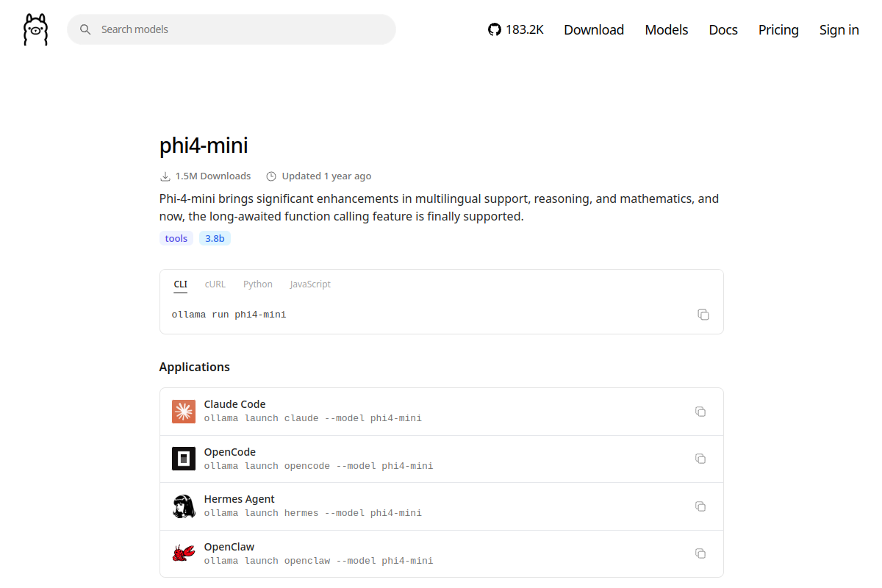882x588 pixels.
Task: Switch to the cURL tab
Action: pyautogui.click(x=215, y=284)
